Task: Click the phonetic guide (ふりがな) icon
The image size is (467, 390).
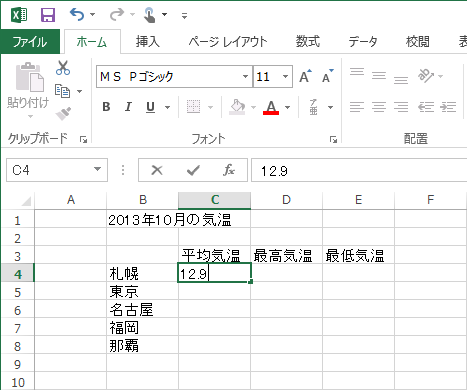Action: (x=313, y=107)
